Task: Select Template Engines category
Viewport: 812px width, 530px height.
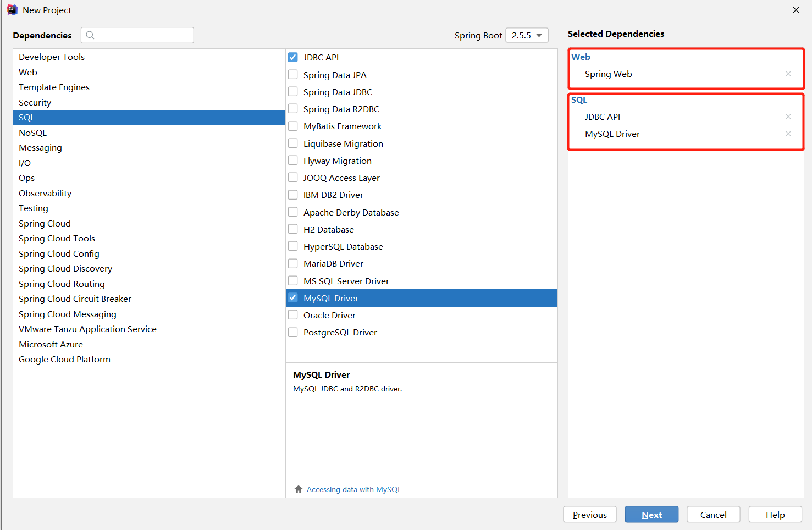Action: (149, 87)
